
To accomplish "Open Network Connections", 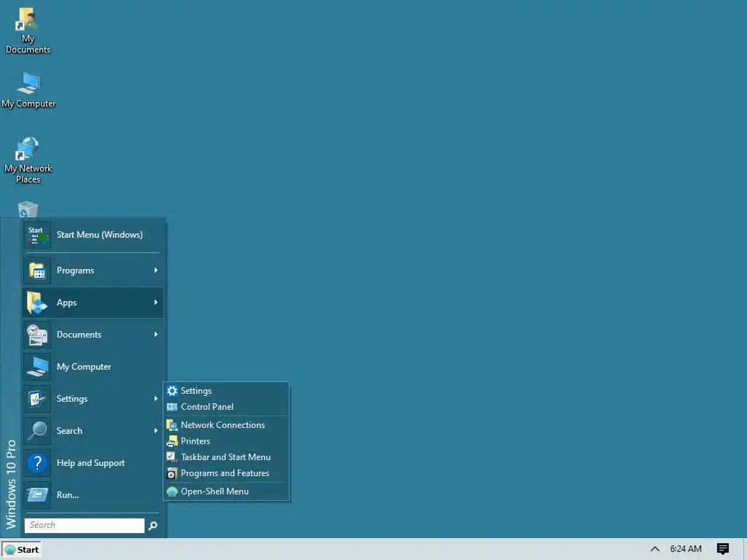I will click(226, 425).
